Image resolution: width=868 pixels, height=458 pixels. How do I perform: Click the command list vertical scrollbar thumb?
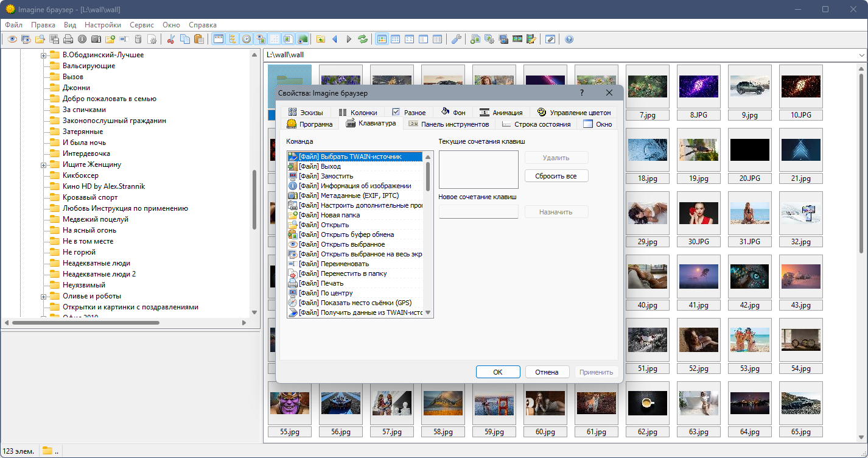(x=428, y=176)
